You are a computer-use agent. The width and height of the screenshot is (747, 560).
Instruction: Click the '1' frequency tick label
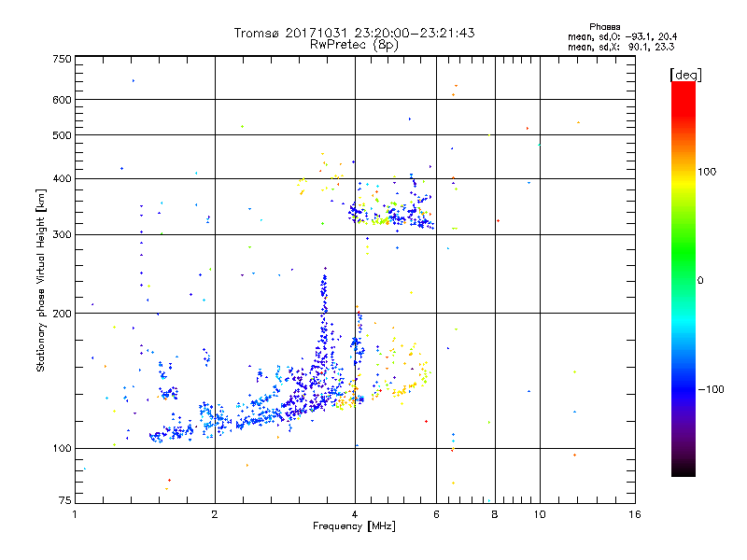coord(75,514)
